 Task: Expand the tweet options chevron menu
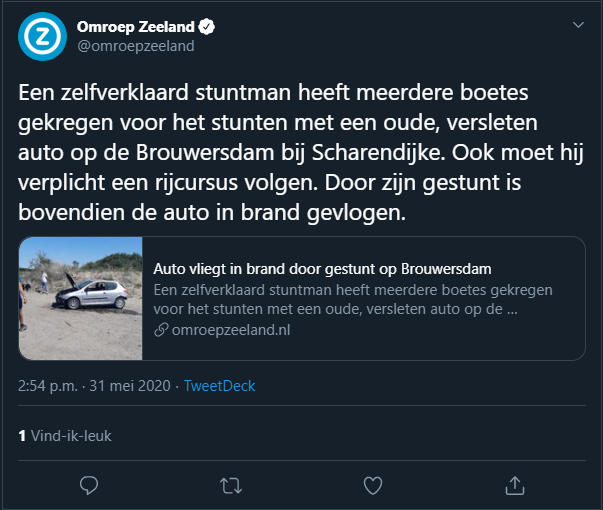click(x=577, y=24)
